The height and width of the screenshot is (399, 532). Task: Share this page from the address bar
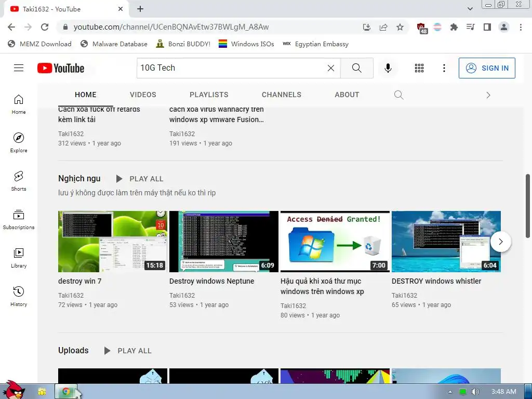tap(383, 27)
